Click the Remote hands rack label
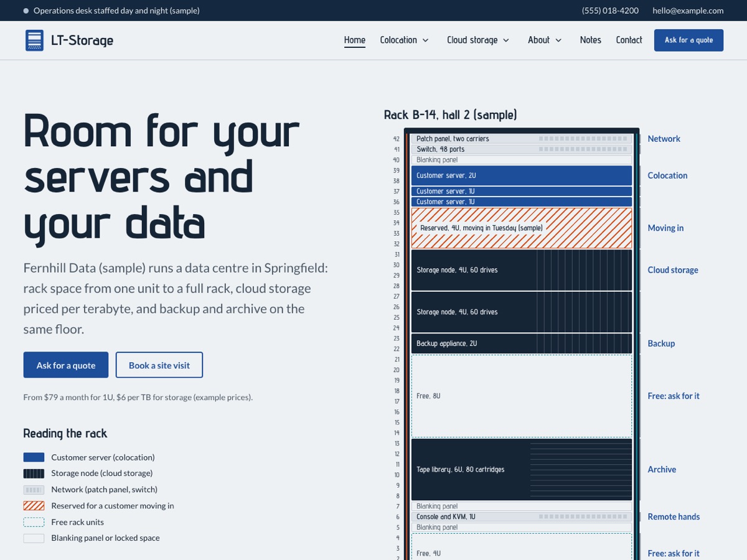 pyautogui.click(x=674, y=517)
